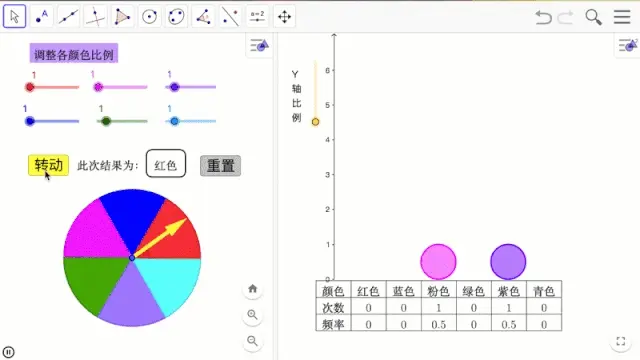
Task: Click the pause animation button
Action: (x=8, y=352)
